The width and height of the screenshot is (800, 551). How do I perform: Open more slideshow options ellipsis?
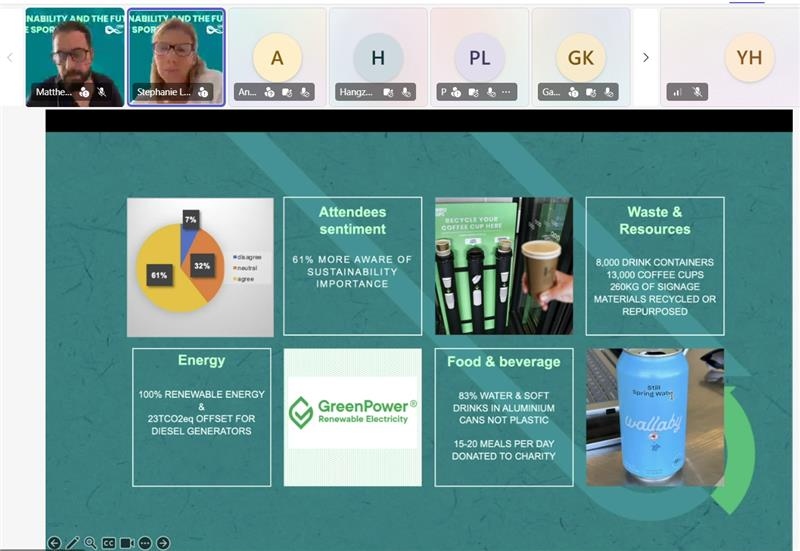coord(145,543)
